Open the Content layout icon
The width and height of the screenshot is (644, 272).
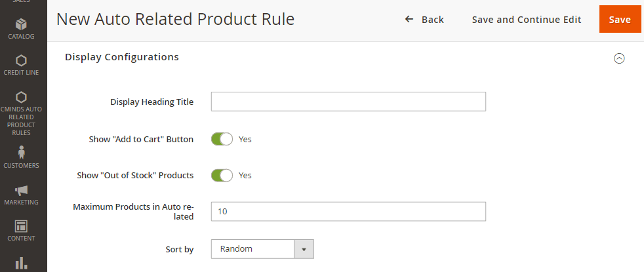(22, 226)
